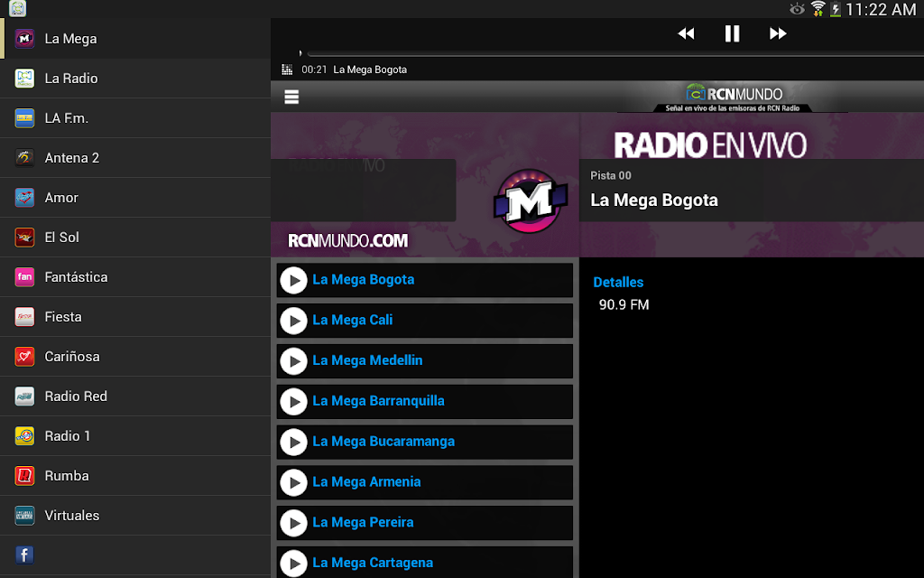This screenshot has height=578, width=924.
Task: Play La Mega Bucaramanga stream
Action: 293,443
